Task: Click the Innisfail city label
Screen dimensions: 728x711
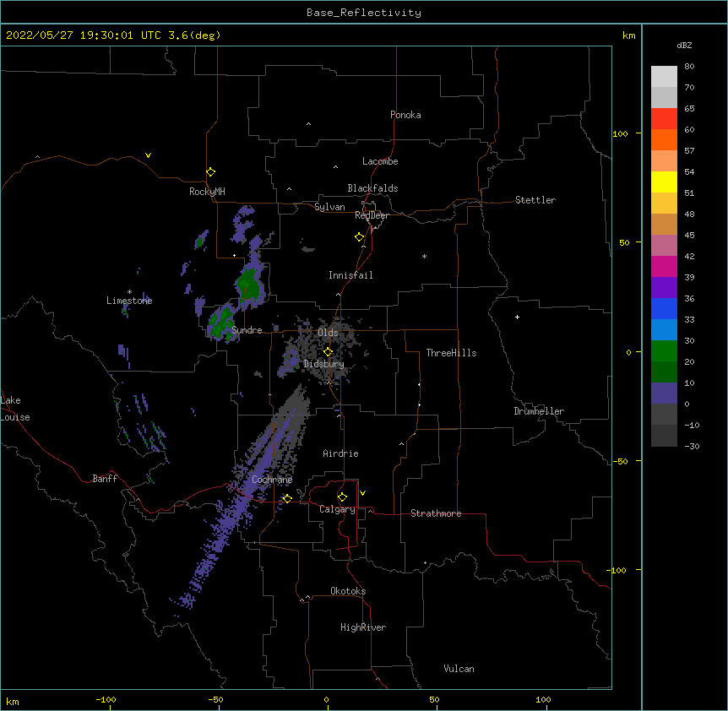Action: coord(350,275)
